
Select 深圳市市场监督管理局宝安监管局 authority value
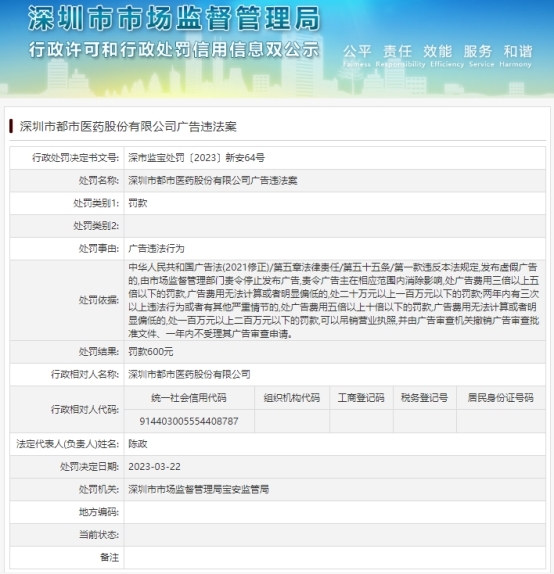198,489
